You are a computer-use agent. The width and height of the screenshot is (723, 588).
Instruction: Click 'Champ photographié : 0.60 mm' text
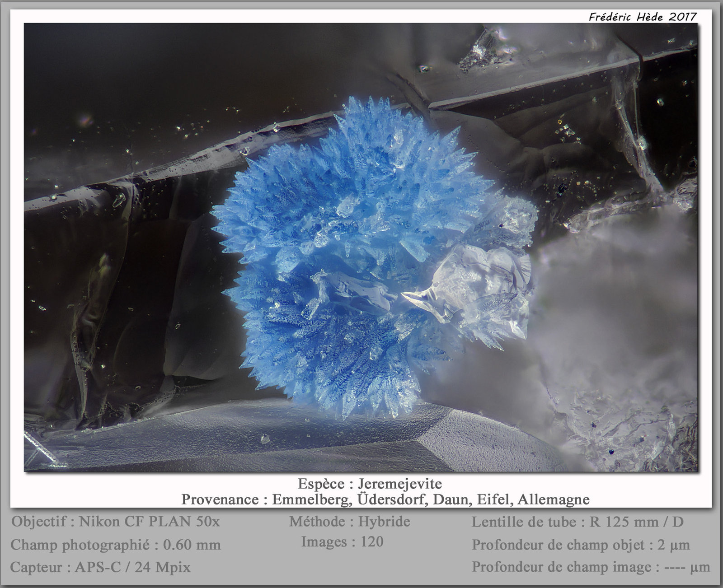(116, 545)
